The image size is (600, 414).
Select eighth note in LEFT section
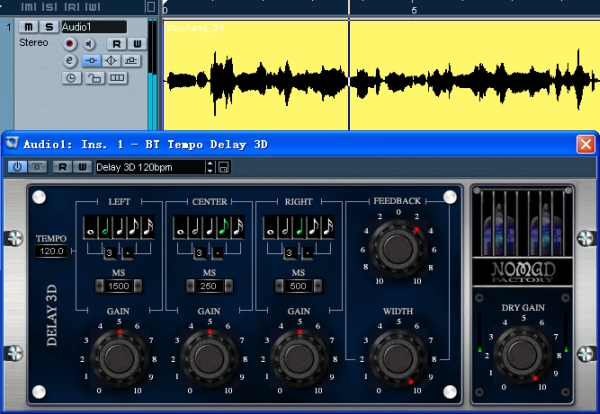click(134, 228)
